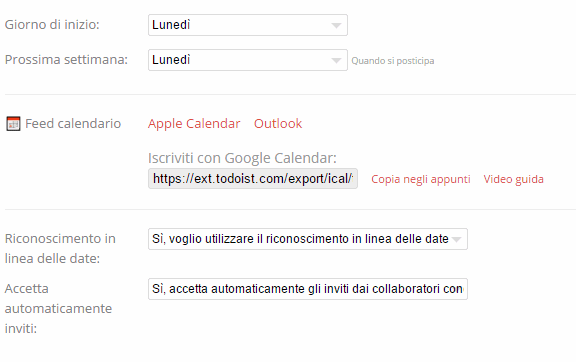Select the todoist iCal URL field
The image size is (576, 362).
tap(253, 179)
